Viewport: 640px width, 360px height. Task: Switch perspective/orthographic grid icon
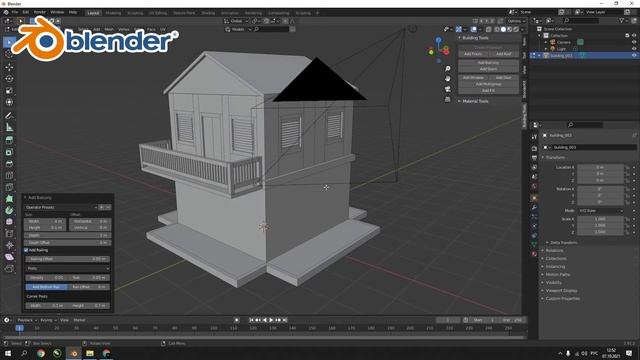(448, 99)
